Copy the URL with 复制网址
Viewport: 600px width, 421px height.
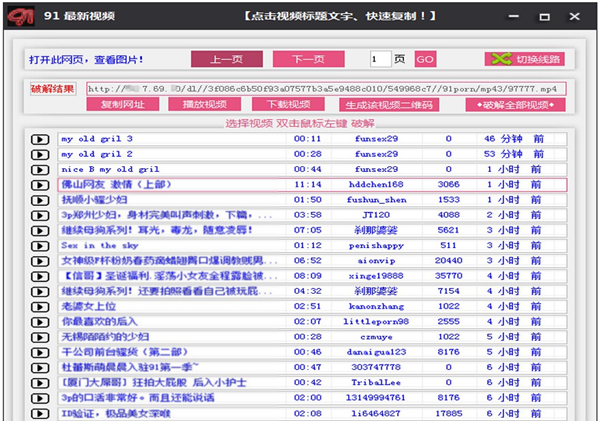pyautogui.click(x=122, y=105)
